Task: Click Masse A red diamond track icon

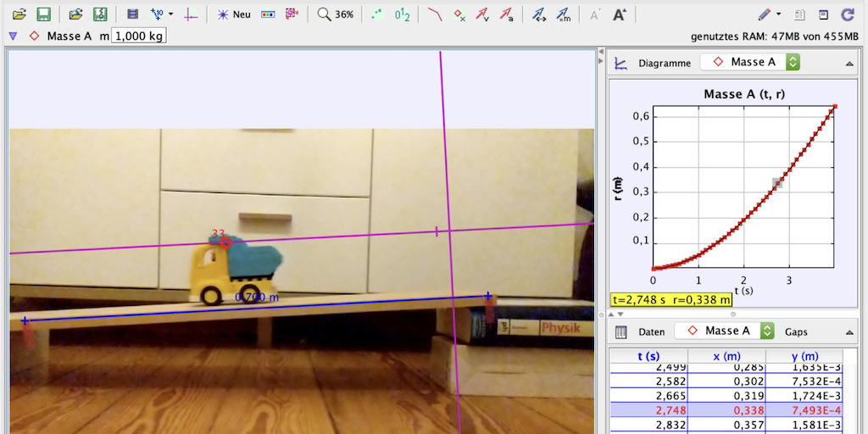Action: 34,36
